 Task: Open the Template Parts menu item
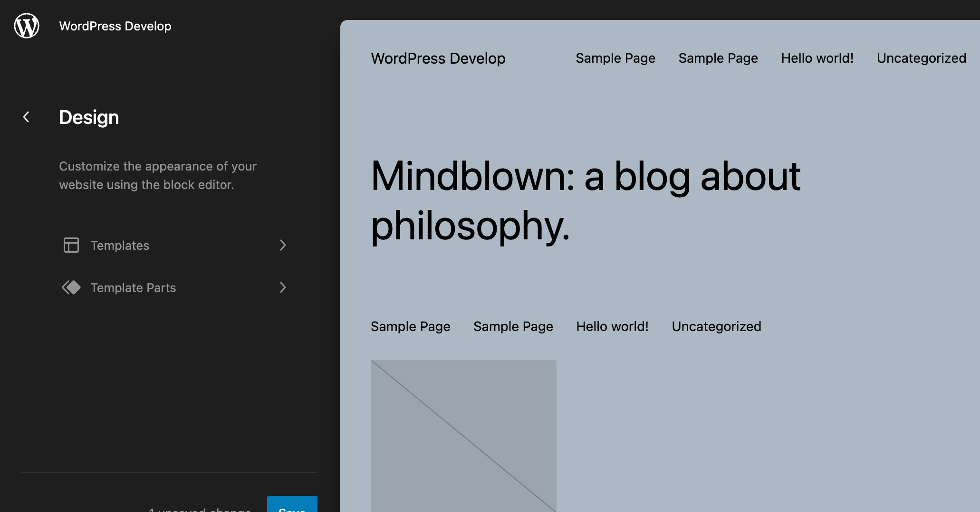point(175,287)
